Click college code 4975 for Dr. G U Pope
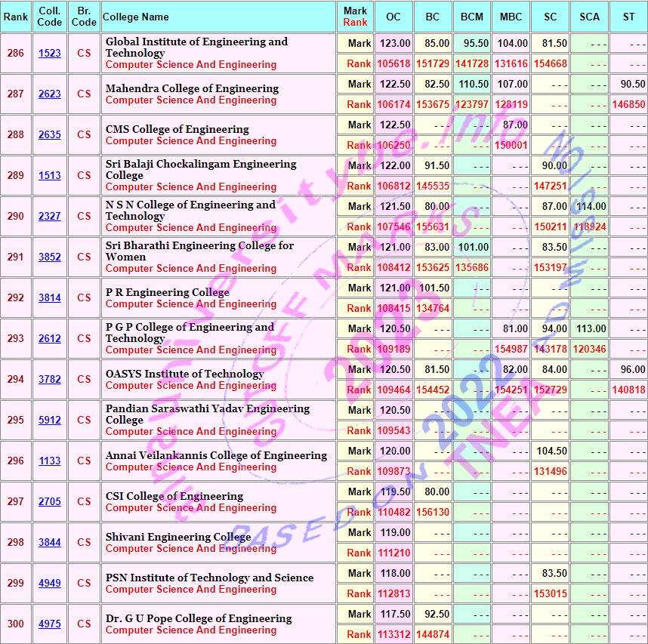 [x=50, y=624]
